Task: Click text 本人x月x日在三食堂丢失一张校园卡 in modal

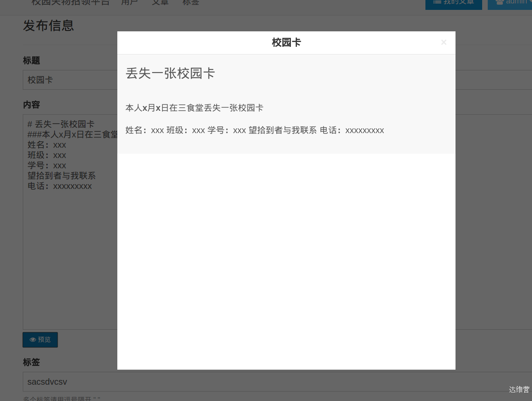Action: click(x=194, y=108)
